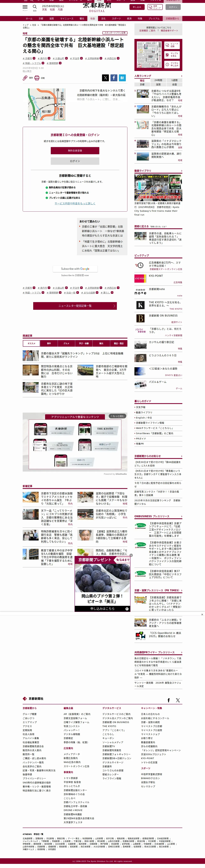205x868 pixels.
Task: Open the hamburger menu icon
Action: (x=25, y=7)
